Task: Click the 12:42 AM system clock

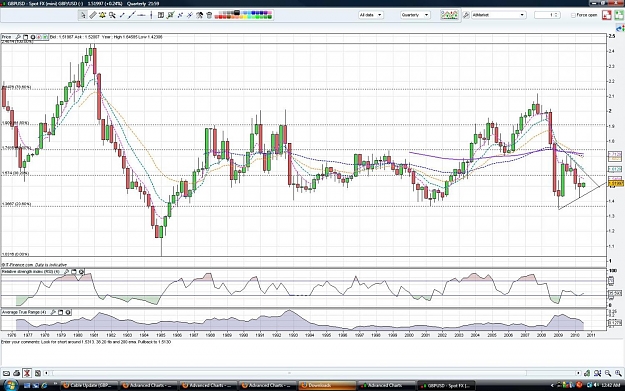Action: (x=611, y=385)
